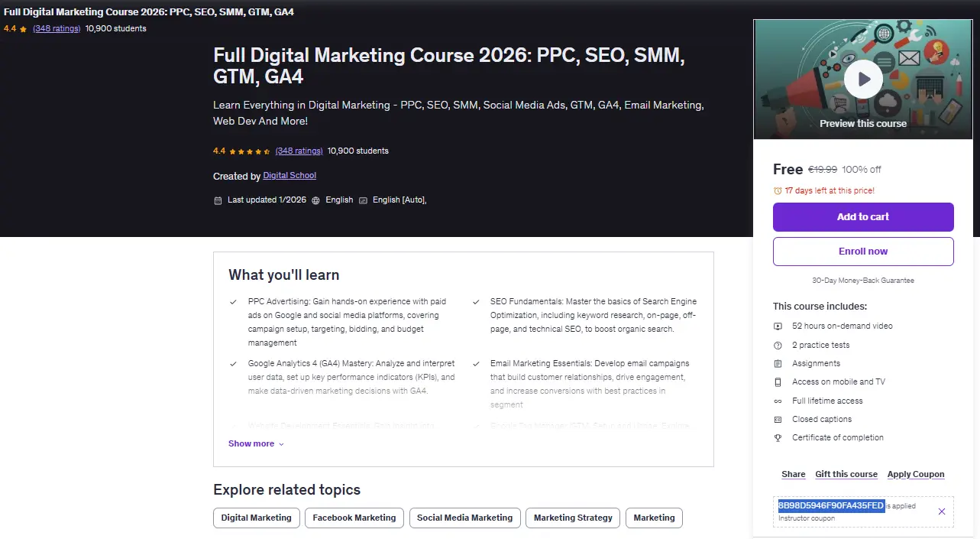
Task: Click the star rating row in header
Action: pos(249,151)
